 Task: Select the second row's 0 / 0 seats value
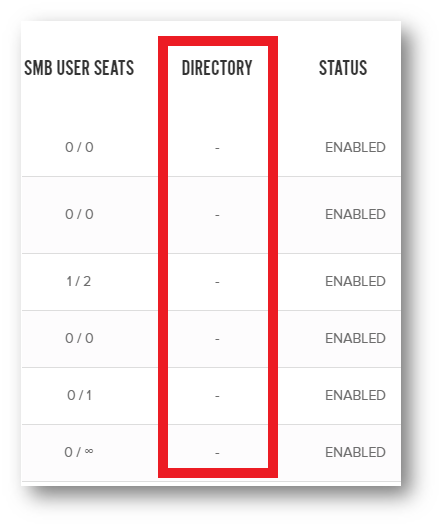coord(79,214)
